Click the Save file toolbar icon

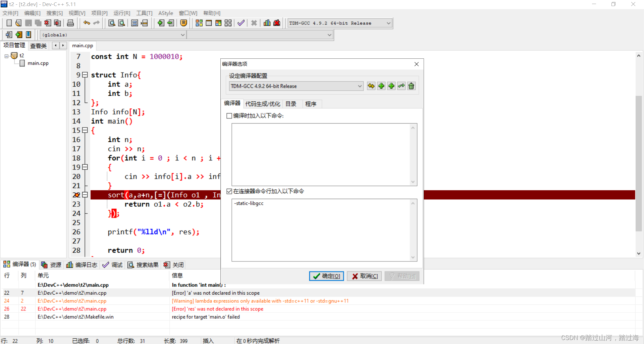point(29,23)
